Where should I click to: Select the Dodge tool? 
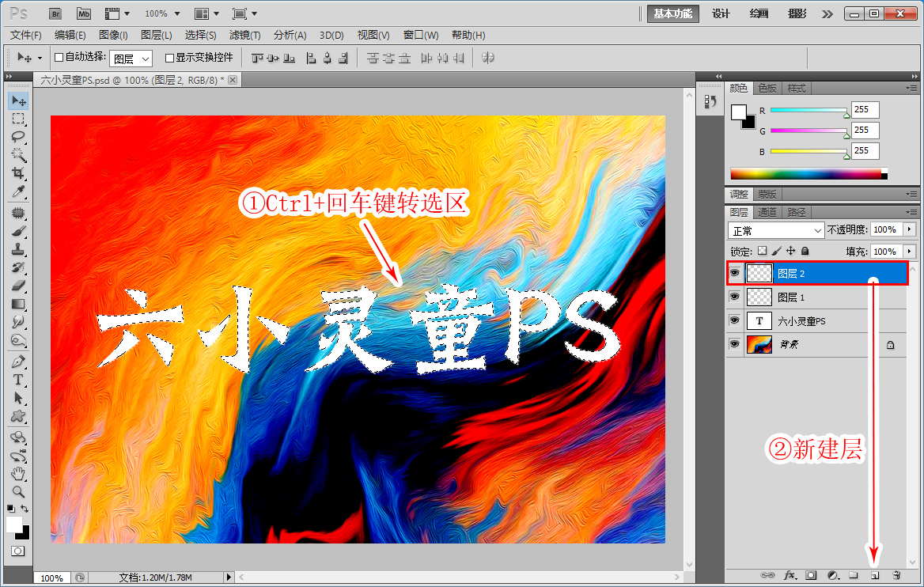18,340
